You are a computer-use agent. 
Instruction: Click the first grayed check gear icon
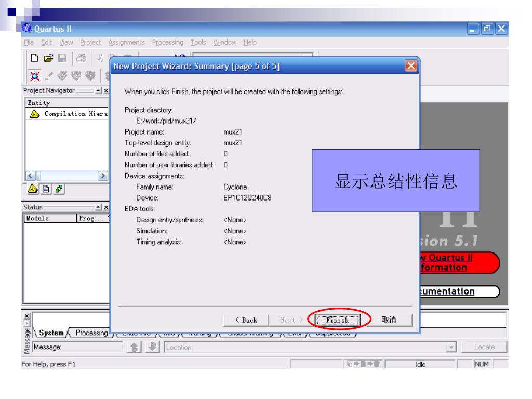coord(62,75)
